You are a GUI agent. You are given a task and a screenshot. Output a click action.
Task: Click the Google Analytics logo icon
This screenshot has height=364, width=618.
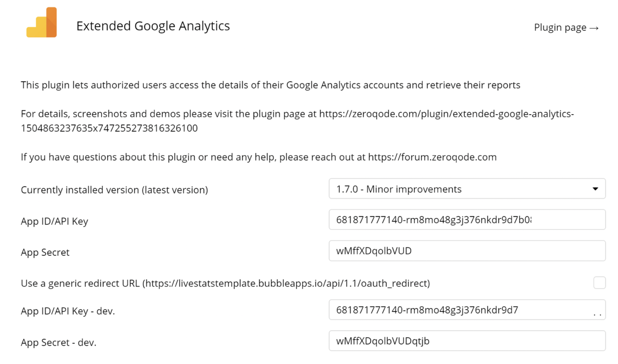tap(42, 23)
